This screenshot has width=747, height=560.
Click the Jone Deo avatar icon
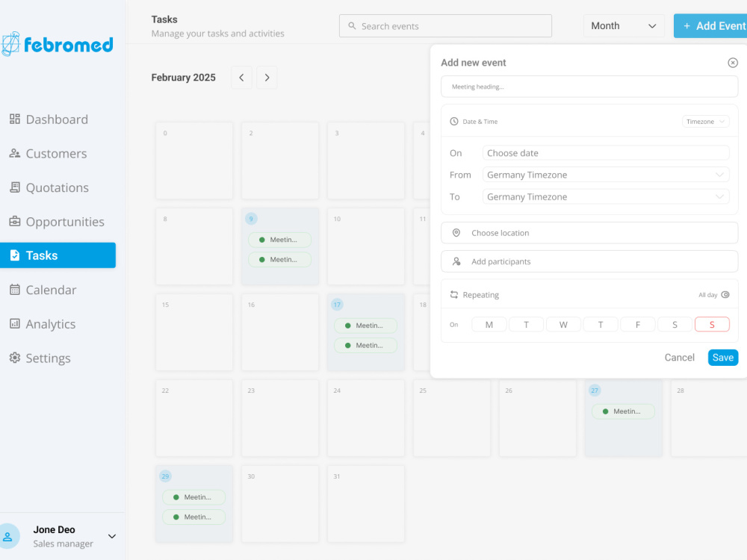point(8,536)
